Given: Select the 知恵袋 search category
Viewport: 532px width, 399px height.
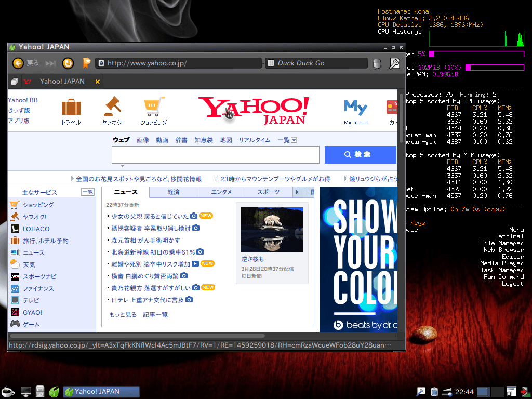Looking at the screenshot, I should coord(204,140).
